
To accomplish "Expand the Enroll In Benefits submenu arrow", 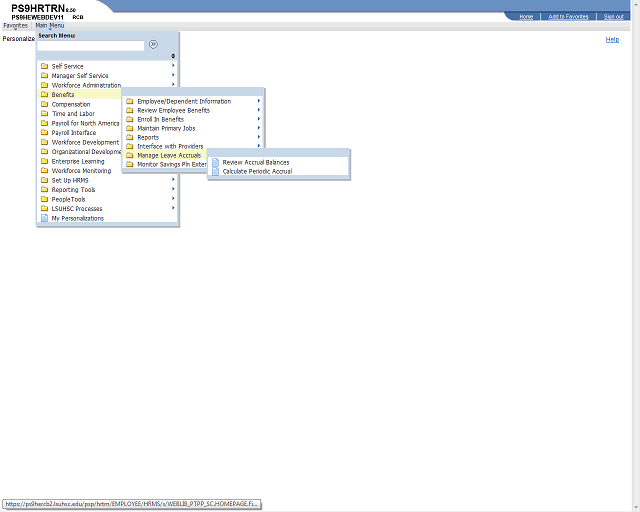I will coord(259,118).
